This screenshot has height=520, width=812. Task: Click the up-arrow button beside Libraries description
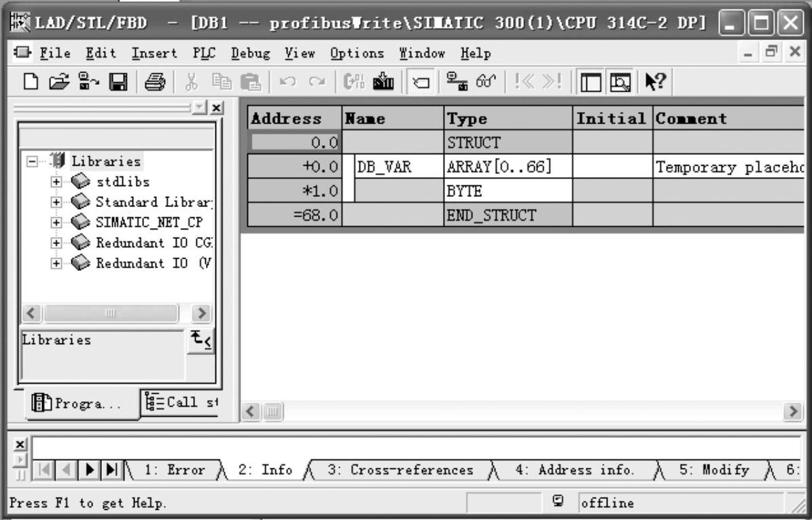click(200, 341)
